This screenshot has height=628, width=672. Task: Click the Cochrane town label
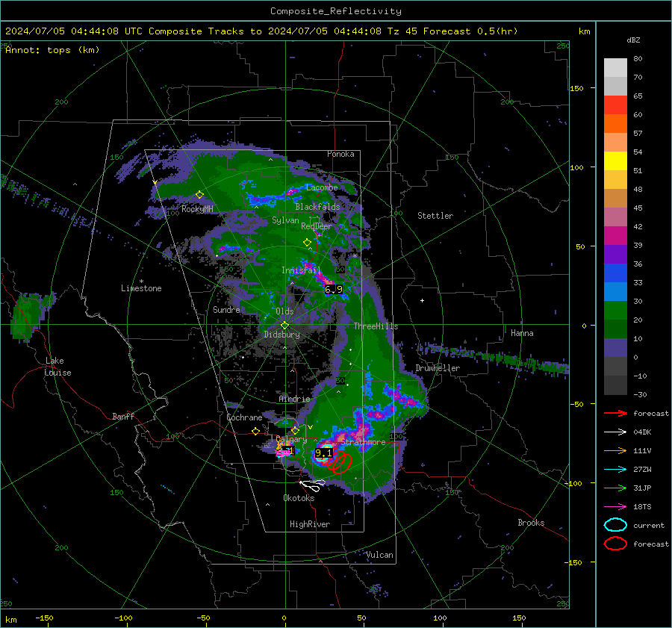pyautogui.click(x=244, y=417)
